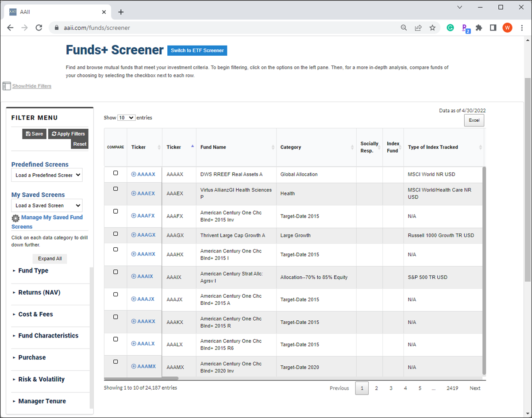Screen dimensions: 532x418
Task: Open the Manage My Saved Fund Screens link
Action: pos(47,222)
